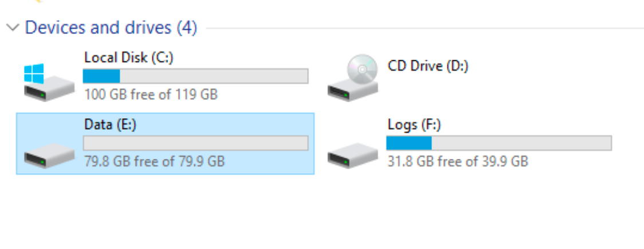Click the Data (E:) name label
The height and width of the screenshot is (249, 644).
110,124
